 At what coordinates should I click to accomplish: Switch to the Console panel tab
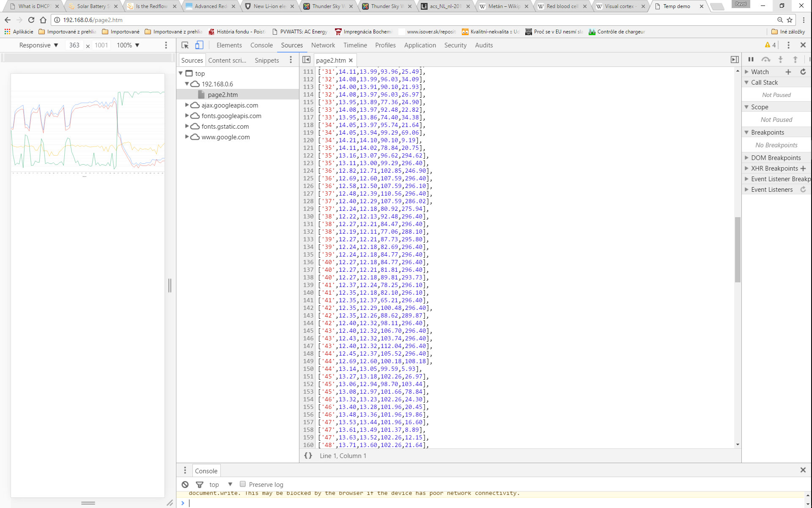[261, 45]
